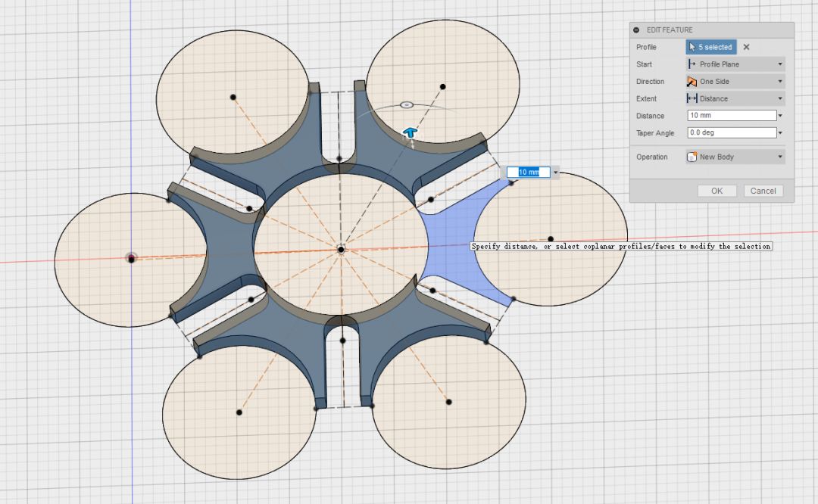This screenshot has height=504, width=818.
Task: Click the 'EDIT FEATURE' dialog title
Action: [670, 30]
